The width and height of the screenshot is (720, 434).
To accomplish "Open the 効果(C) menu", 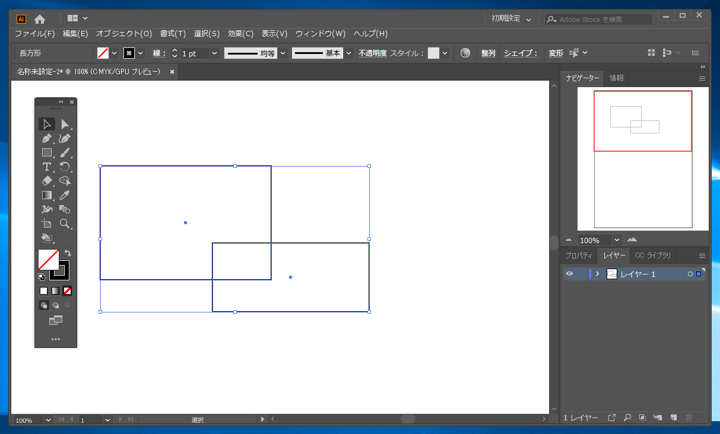I will tap(240, 34).
